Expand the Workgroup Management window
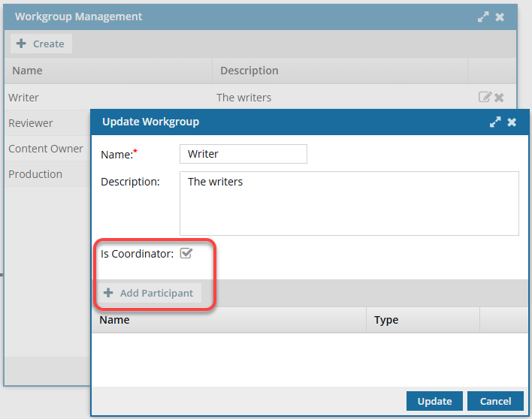Image resolution: width=532 pixels, height=419 pixels. coord(483,17)
